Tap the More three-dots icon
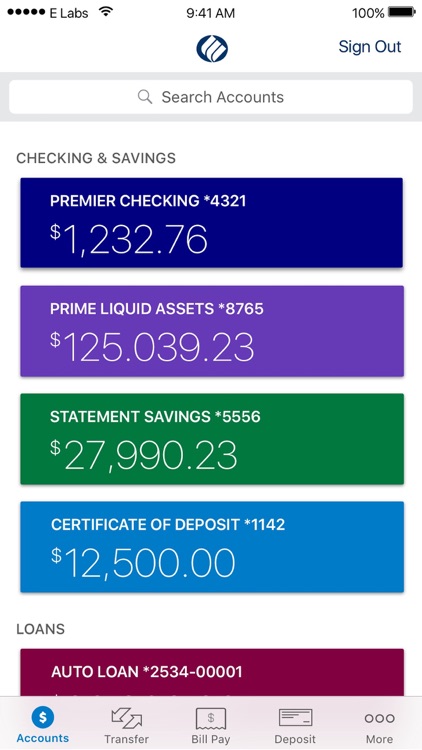The image size is (422, 750). [x=379, y=718]
